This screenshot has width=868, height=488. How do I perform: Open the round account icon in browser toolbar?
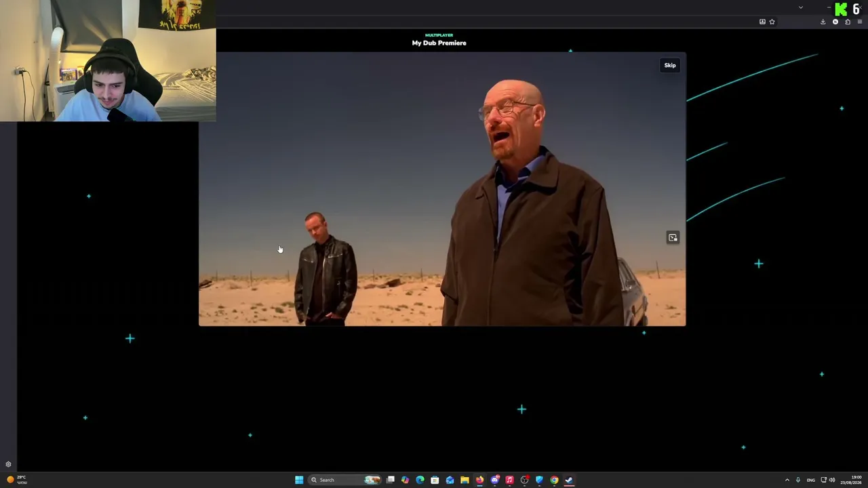point(835,22)
